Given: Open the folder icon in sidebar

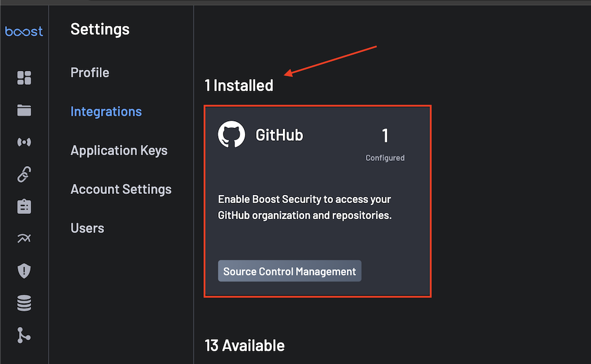Looking at the screenshot, I should tap(24, 110).
